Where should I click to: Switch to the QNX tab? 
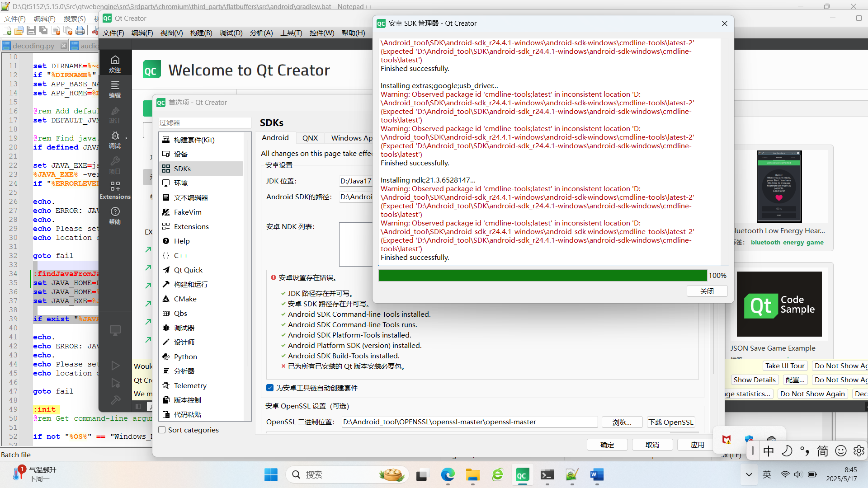(310, 138)
